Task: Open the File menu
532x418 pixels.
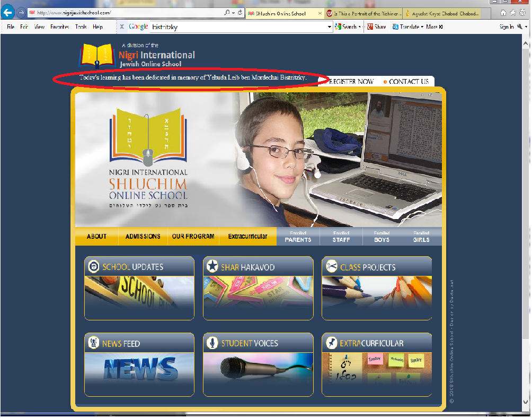Action: (x=11, y=27)
